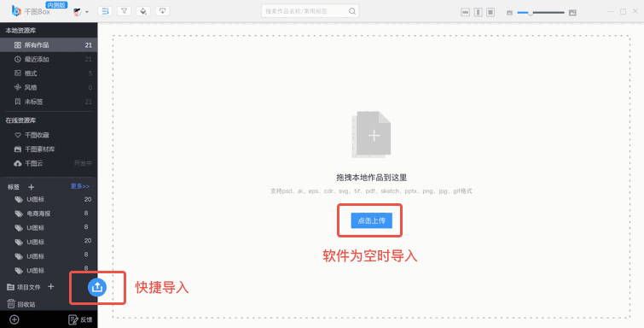Select the 电商海报 tag

point(49,214)
